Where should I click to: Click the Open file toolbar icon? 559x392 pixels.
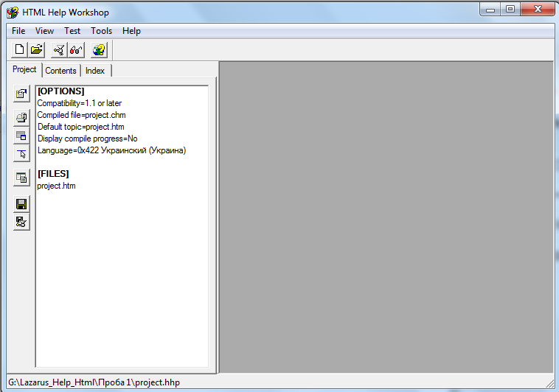point(36,49)
